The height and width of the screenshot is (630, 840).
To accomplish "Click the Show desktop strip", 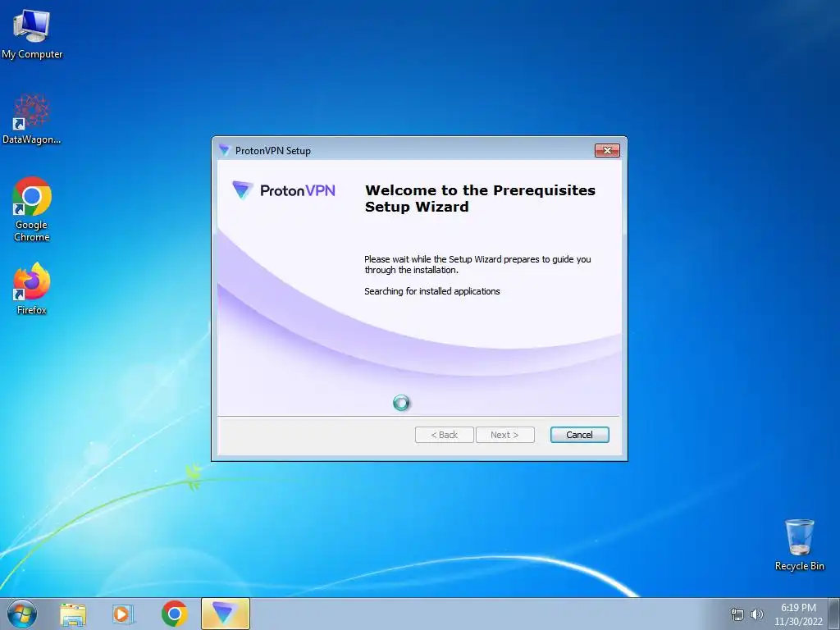I will 834,614.
